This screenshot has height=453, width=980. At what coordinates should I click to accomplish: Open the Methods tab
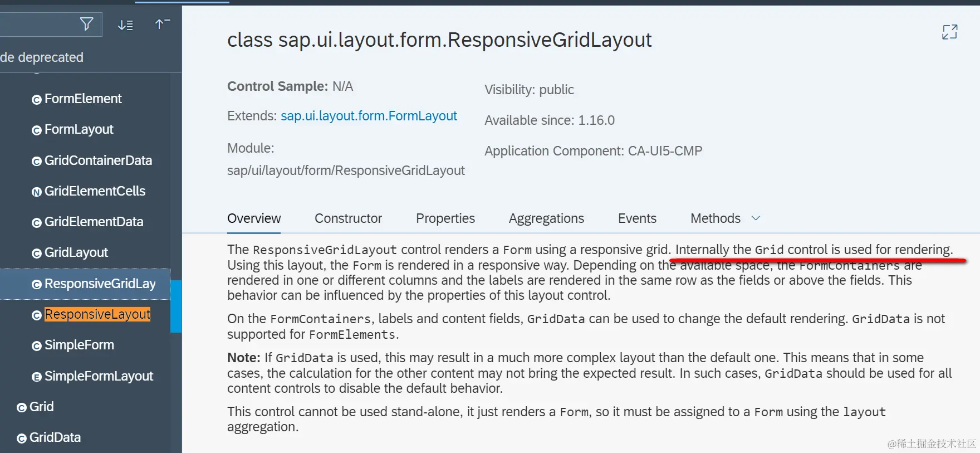click(x=716, y=218)
